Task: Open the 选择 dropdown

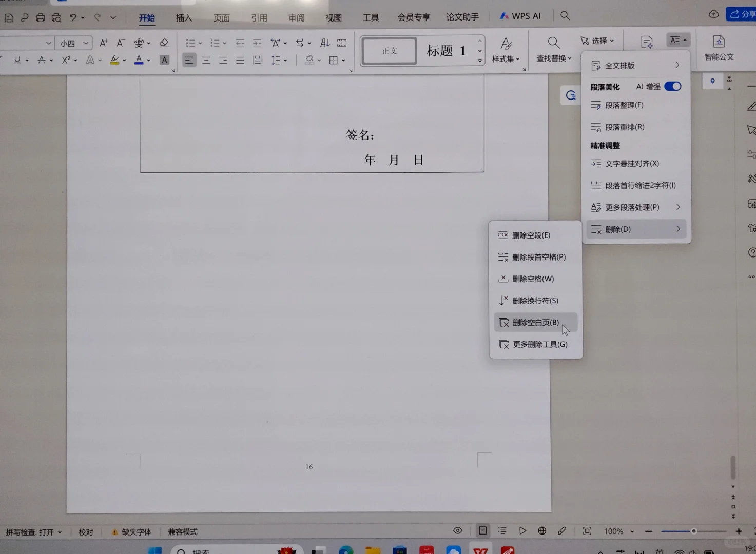Action: 597,41
